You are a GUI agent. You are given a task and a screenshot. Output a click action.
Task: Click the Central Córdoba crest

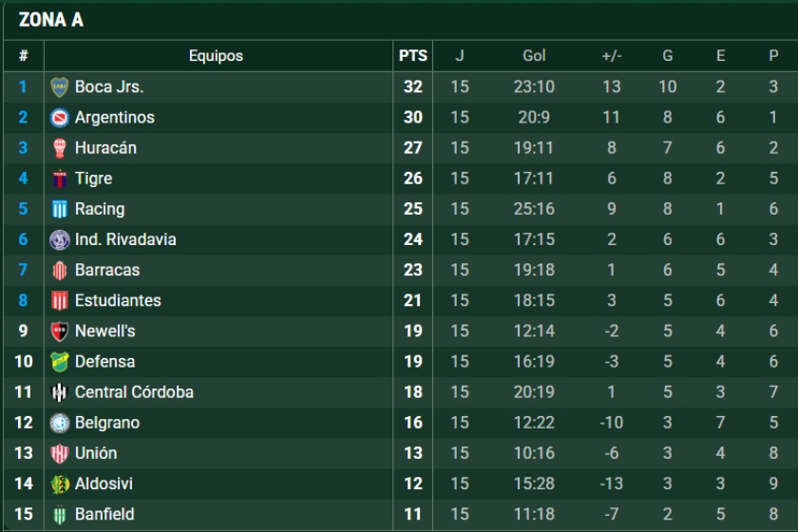(60, 392)
